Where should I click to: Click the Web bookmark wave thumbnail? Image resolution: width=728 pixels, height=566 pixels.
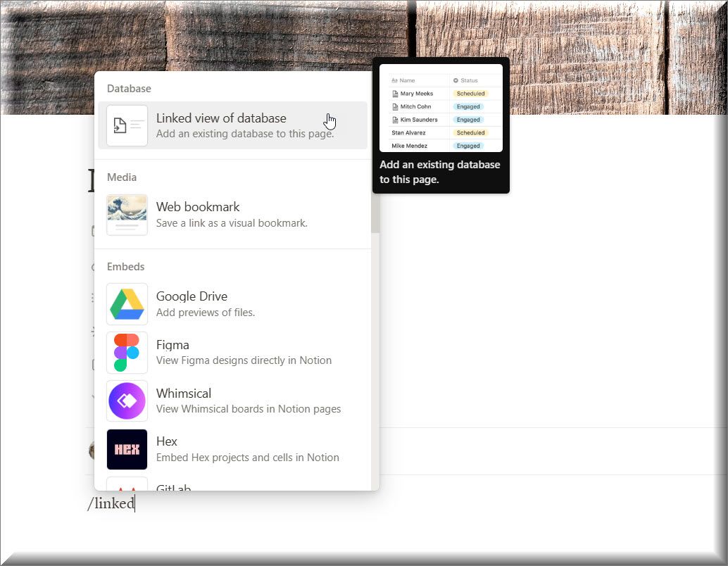(127, 215)
